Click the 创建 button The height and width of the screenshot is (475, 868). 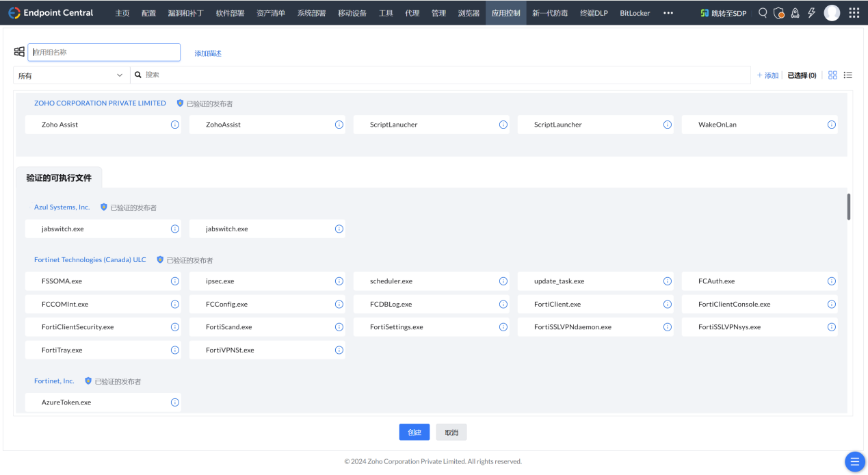pyautogui.click(x=414, y=432)
